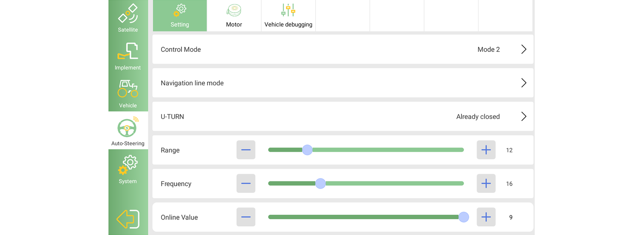644x235 pixels.
Task: Click the U-TURN label
Action: (x=172, y=117)
